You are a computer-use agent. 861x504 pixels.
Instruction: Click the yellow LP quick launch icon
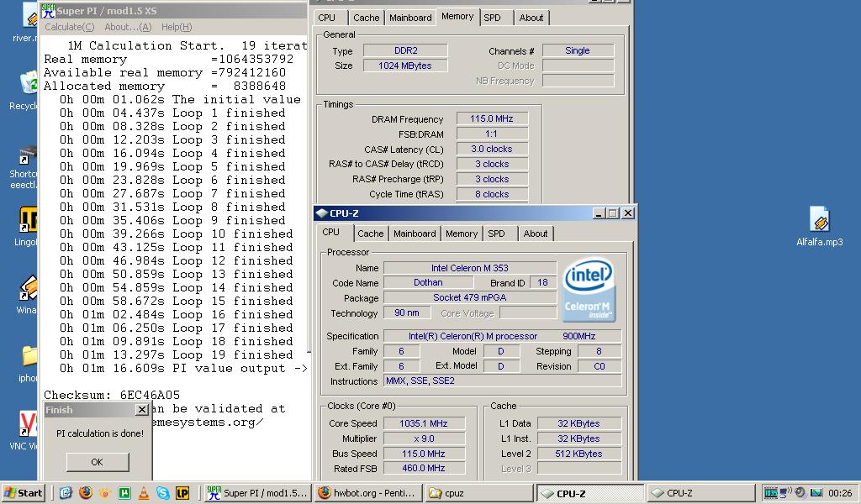click(x=182, y=493)
